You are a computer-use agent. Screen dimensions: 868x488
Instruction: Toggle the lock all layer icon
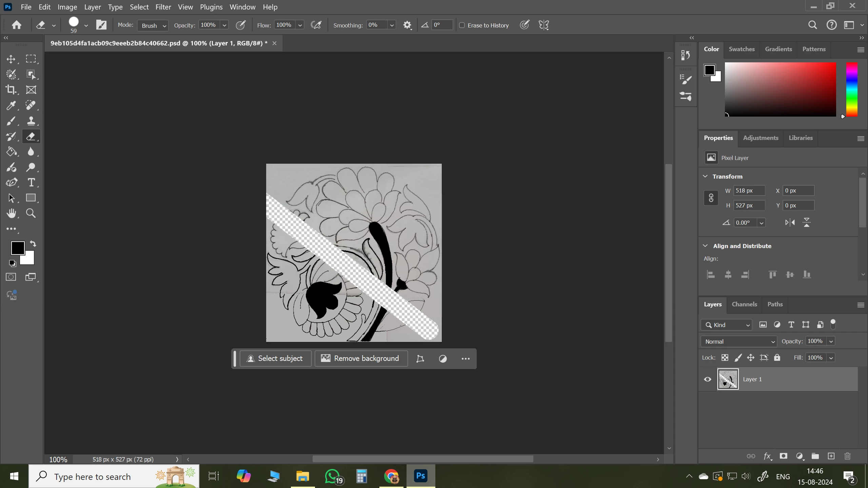pyautogui.click(x=777, y=358)
